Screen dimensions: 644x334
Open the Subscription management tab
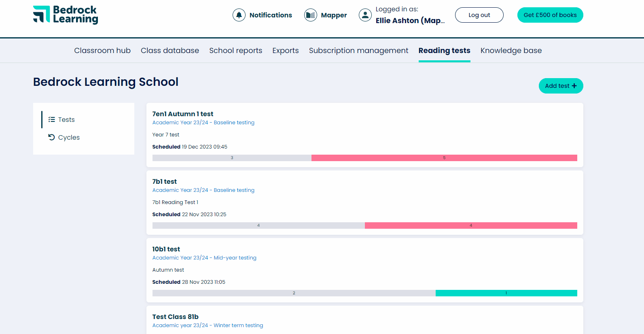point(359,51)
